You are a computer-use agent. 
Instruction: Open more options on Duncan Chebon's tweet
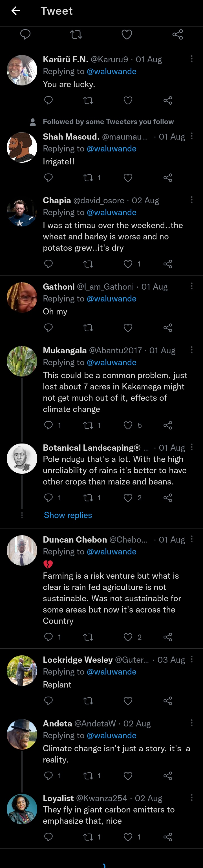(x=191, y=539)
